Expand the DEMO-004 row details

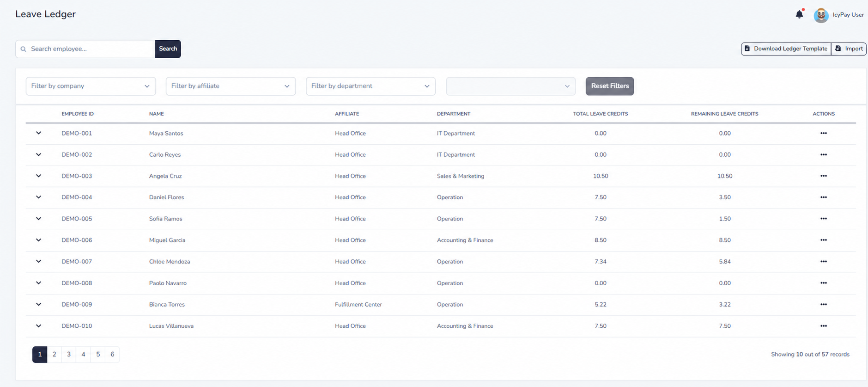[x=38, y=197]
